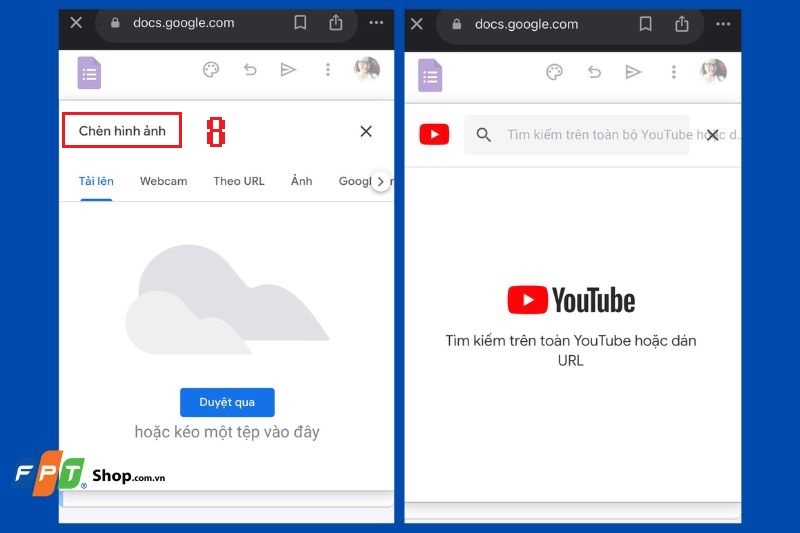
Task: Open account avatar in right screen
Action: tap(713, 71)
